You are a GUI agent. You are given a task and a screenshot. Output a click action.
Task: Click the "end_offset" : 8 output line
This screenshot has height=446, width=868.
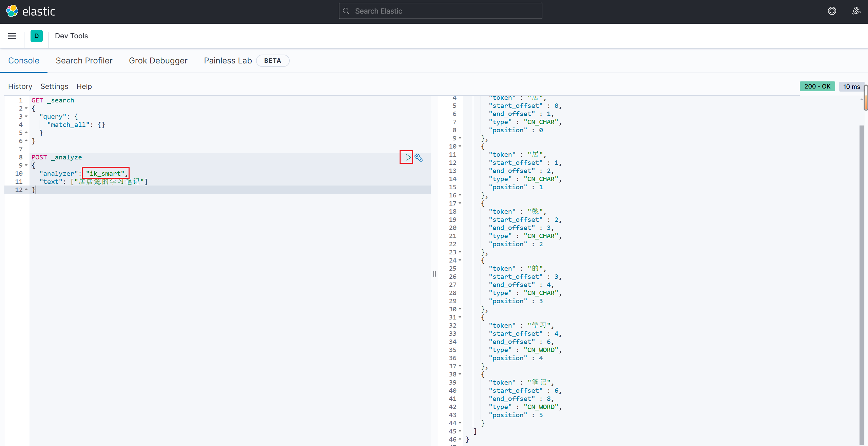click(521, 399)
